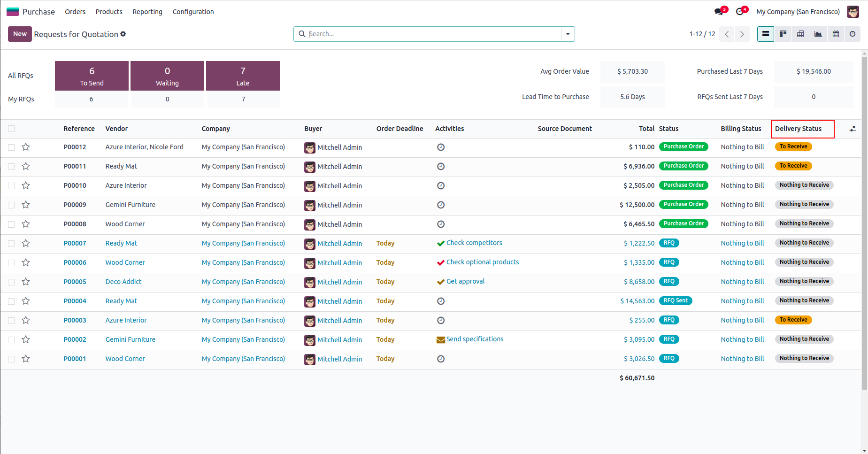Image resolution: width=868 pixels, height=454 pixels.
Task: Open optional columns settings icon
Action: (x=853, y=129)
